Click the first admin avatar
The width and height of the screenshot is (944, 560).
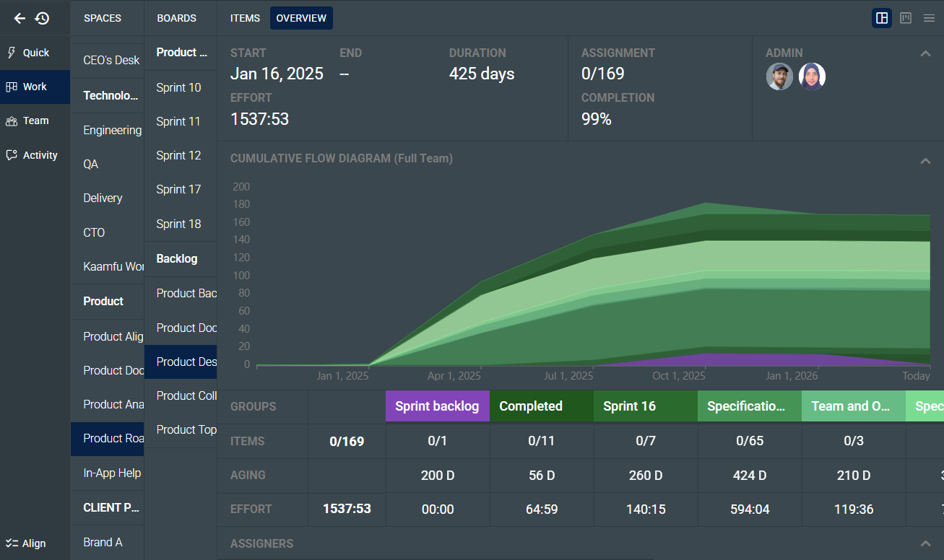779,76
